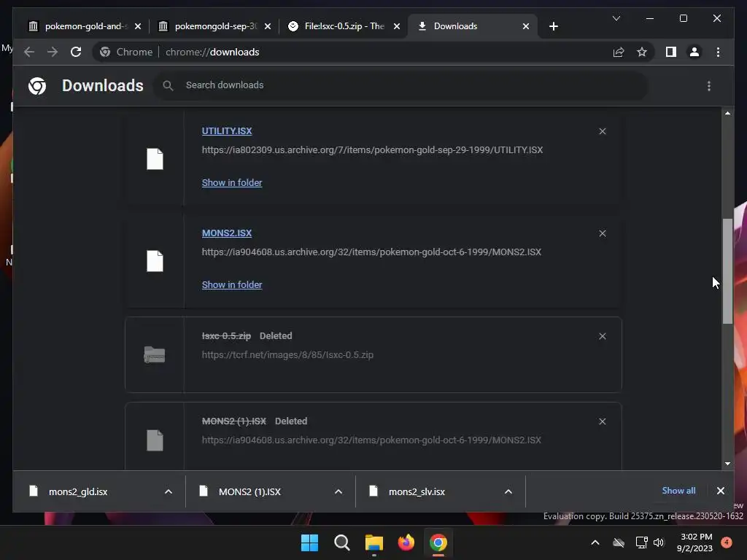Open the notification badge in the tray
The image size is (747, 560).
(x=727, y=542)
